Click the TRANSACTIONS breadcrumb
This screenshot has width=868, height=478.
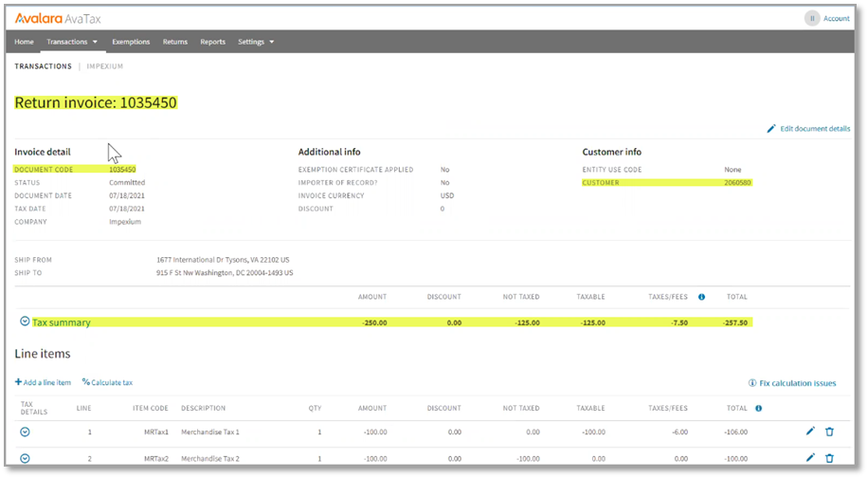[44, 66]
